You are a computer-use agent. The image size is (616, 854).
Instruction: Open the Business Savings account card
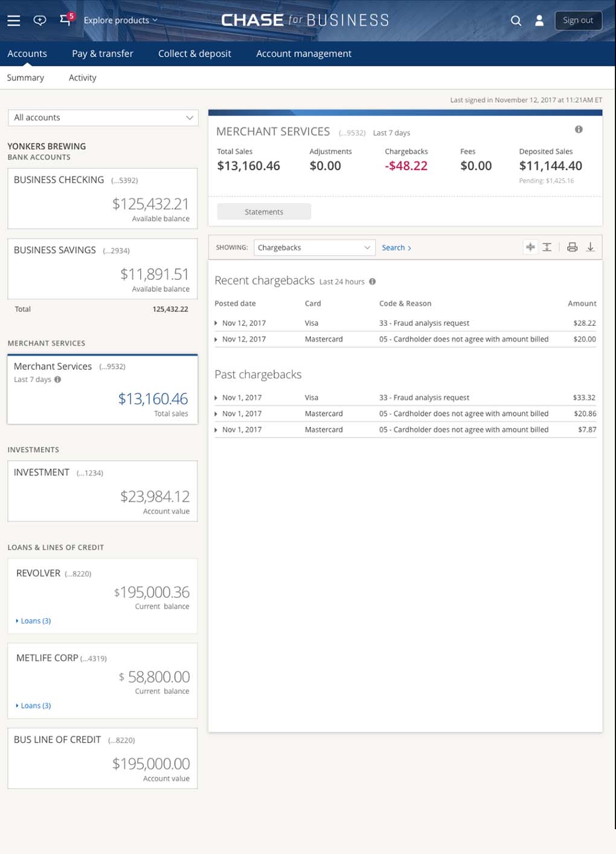coord(103,268)
